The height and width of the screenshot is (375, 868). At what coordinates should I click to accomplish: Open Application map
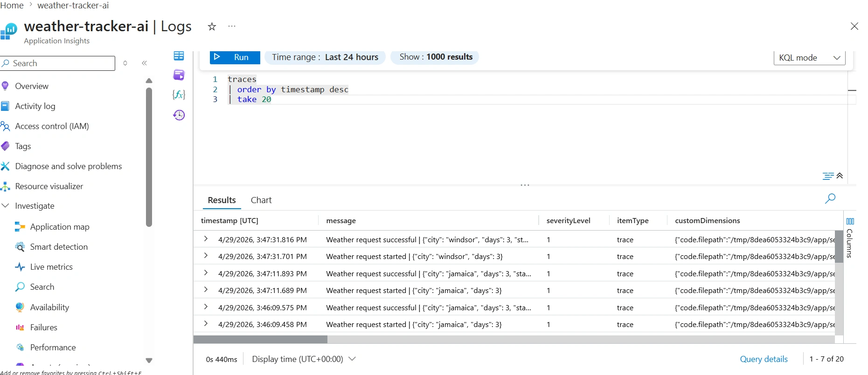[60, 227]
